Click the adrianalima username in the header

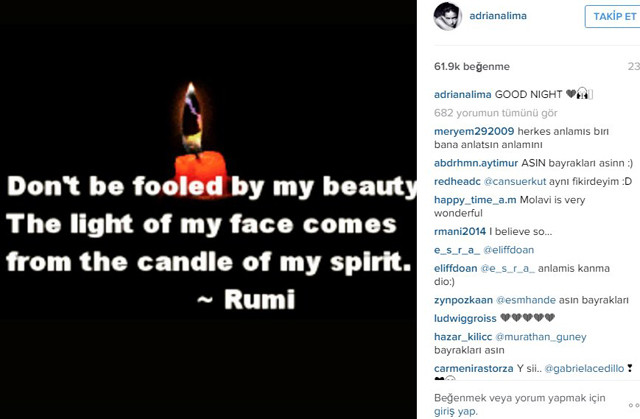[498, 16]
